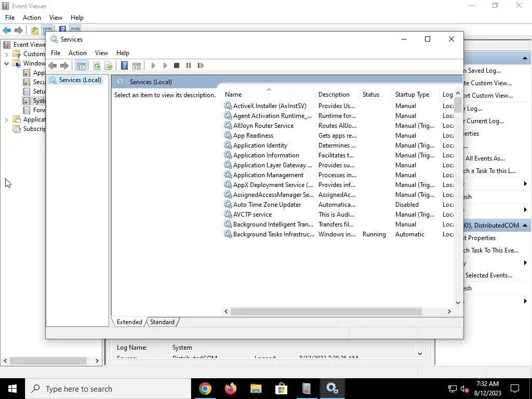Image resolution: width=532 pixels, height=399 pixels.
Task: Click the clock date in system tray
Action: click(x=487, y=393)
